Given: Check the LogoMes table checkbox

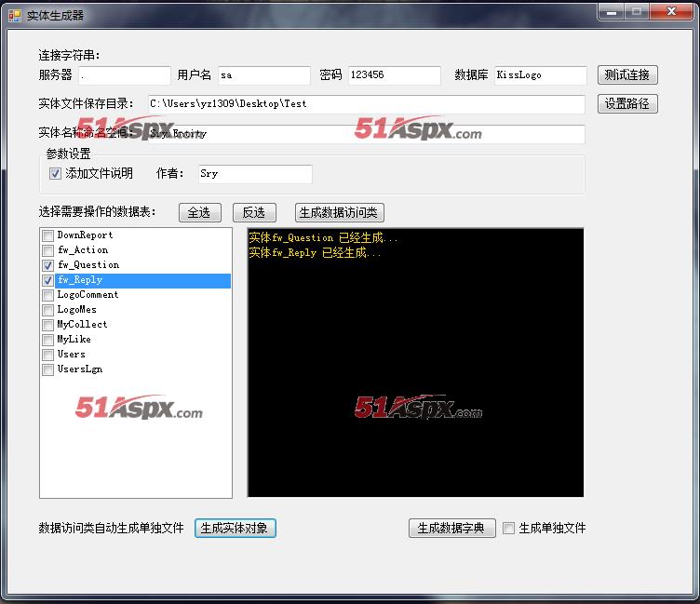Looking at the screenshot, I should [x=47, y=309].
